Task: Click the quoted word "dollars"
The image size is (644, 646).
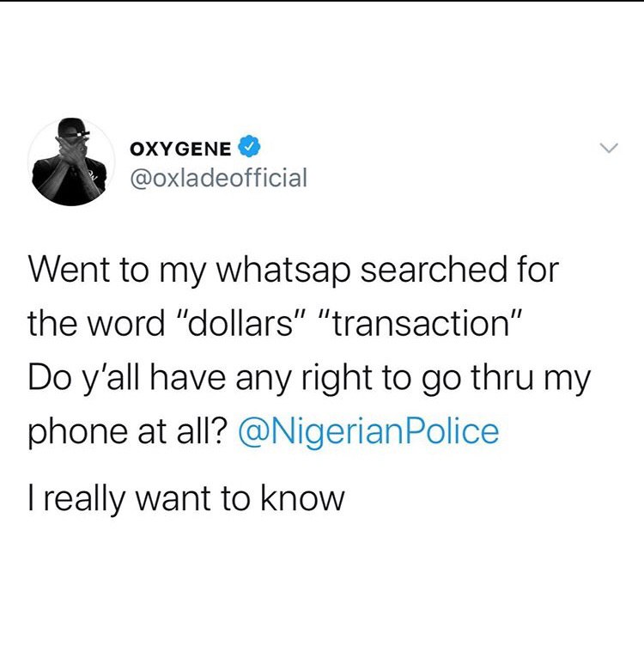Action: pyautogui.click(x=241, y=324)
